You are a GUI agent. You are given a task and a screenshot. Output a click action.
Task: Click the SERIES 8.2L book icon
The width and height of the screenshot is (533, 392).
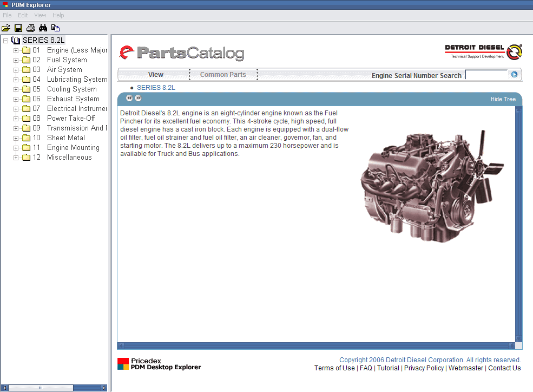coord(16,41)
